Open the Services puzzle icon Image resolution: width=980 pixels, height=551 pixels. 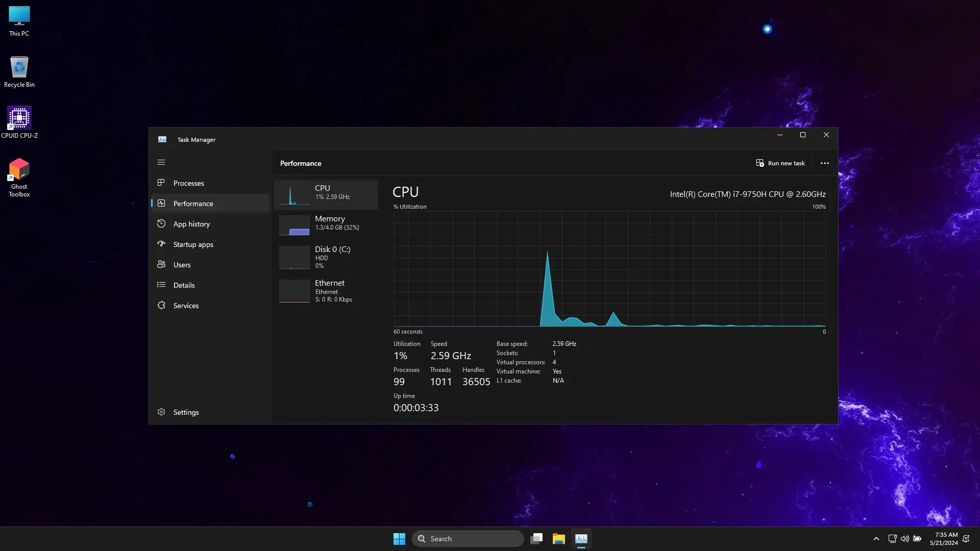click(x=161, y=305)
